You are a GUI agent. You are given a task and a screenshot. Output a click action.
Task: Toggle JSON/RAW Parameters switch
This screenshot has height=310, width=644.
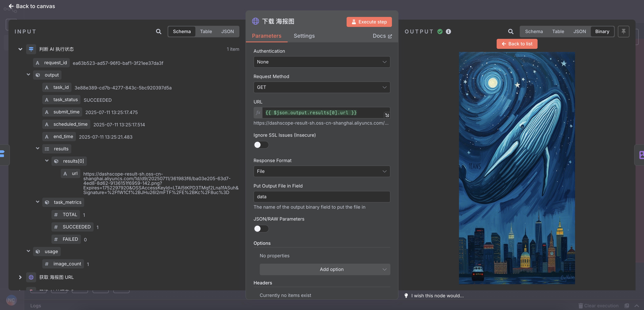(x=261, y=229)
